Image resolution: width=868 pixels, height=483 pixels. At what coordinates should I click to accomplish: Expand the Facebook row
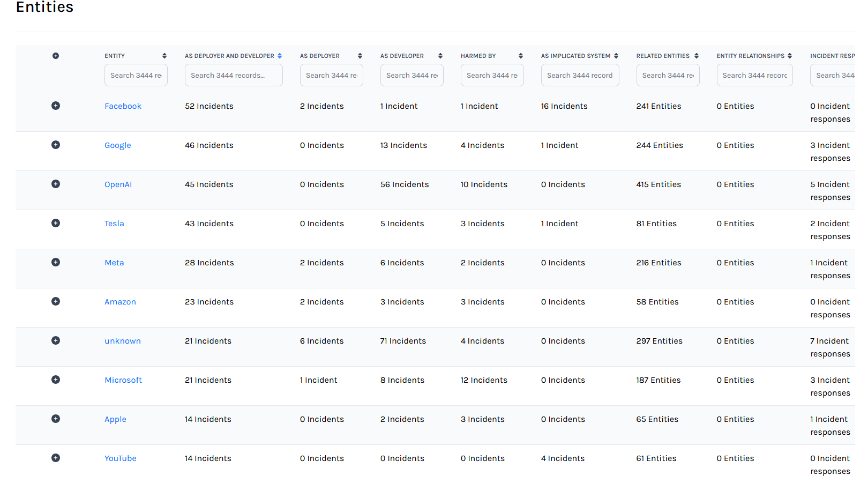56,106
